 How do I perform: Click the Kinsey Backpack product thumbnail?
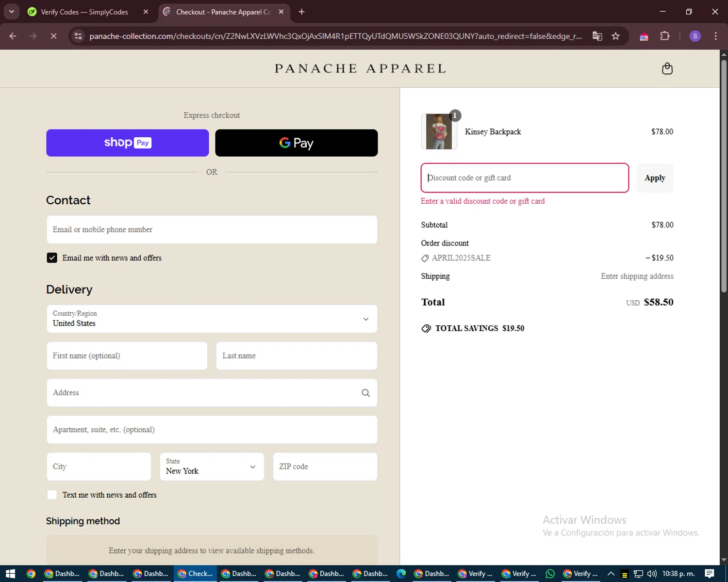(x=439, y=131)
